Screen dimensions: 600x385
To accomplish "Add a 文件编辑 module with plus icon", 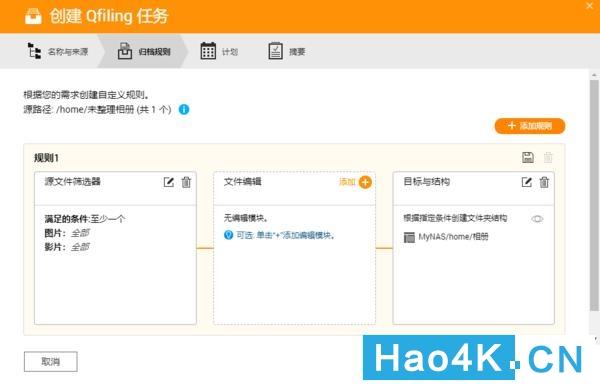I will coord(365,182).
